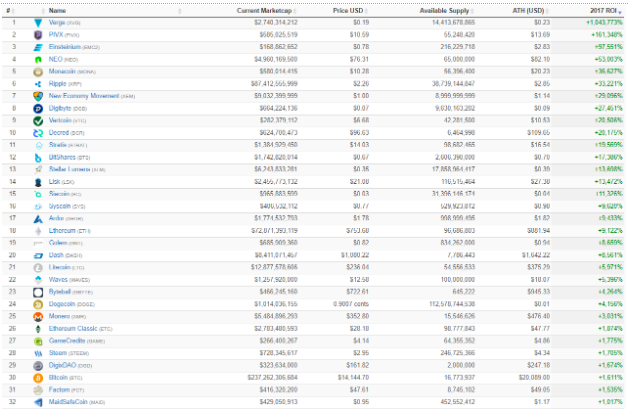Open the Einsteinium coin link
Image resolution: width=628 pixels, height=413 pixels.
(x=65, y=47)
